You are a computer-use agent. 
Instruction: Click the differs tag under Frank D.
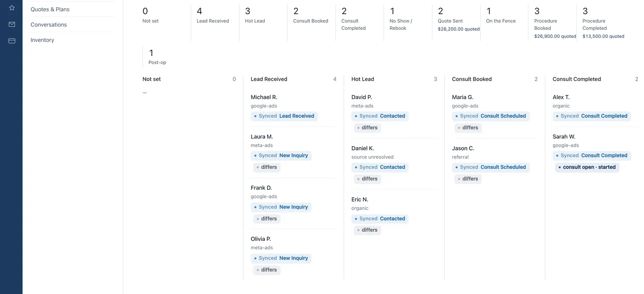[267, 219]
